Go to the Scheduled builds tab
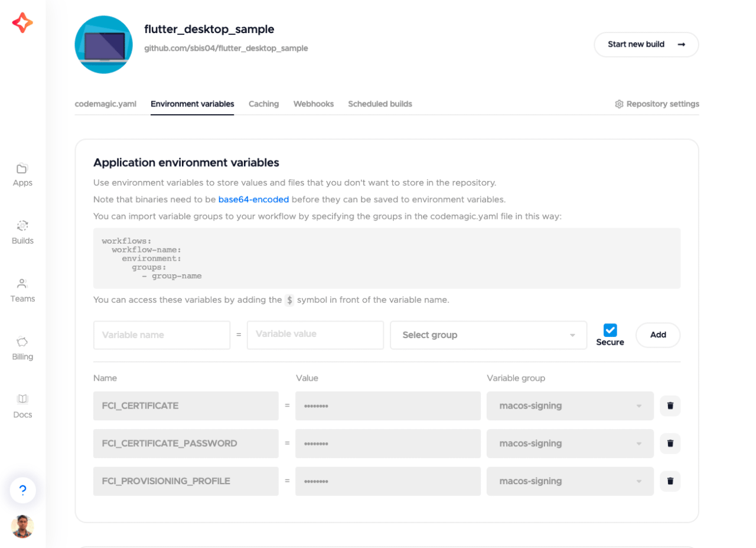This screenshot has width=756, height=548. [380, 104]
